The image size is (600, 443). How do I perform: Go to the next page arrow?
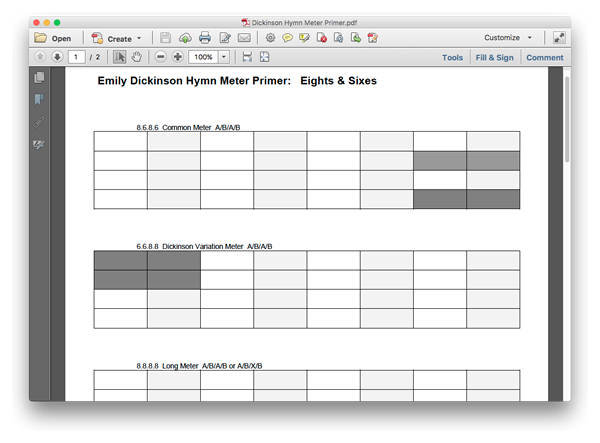[x=57, y=57]
